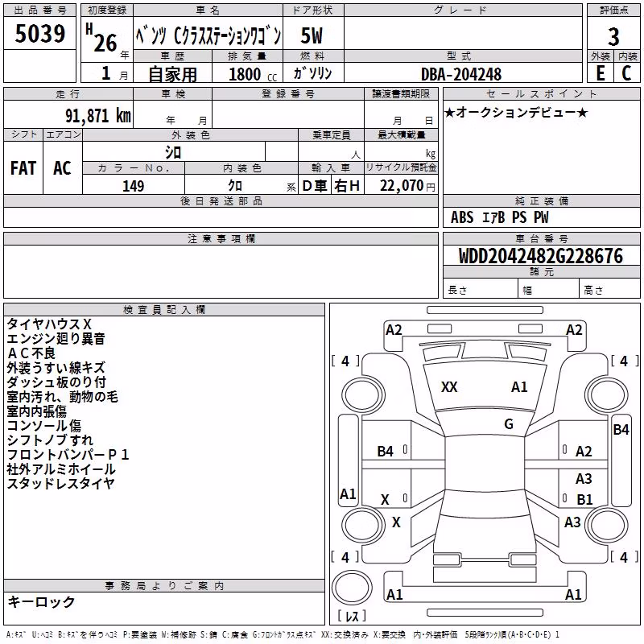Select the import type D車
The image size is (644, 644).
pyautogui.click(x=315, y=186)
